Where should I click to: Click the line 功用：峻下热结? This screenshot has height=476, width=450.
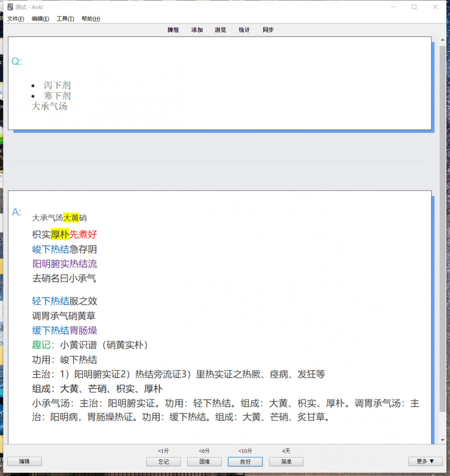coord(65,360)
